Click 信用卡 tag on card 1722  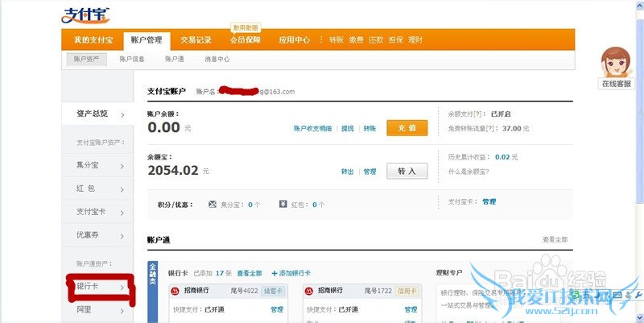(x=407, y=291)
